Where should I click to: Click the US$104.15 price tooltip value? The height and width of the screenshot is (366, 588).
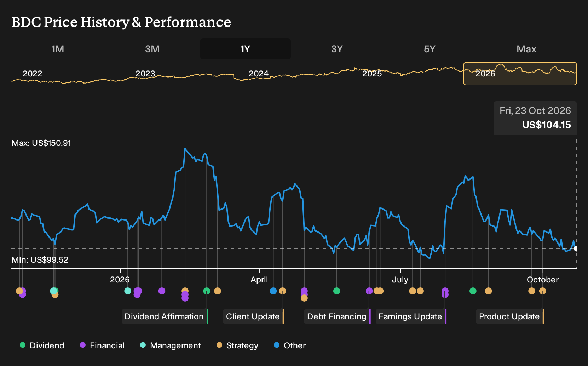click(x=546, y=125)
